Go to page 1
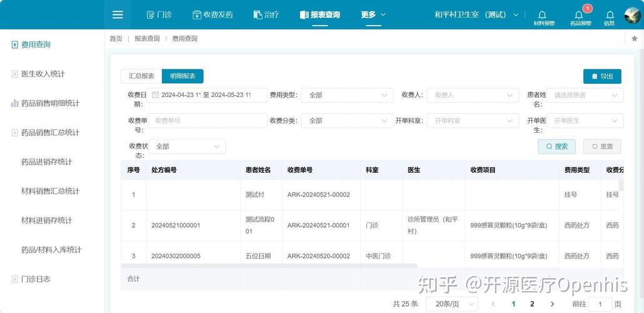This screenshot has width=644, height=313. (513, 304)
